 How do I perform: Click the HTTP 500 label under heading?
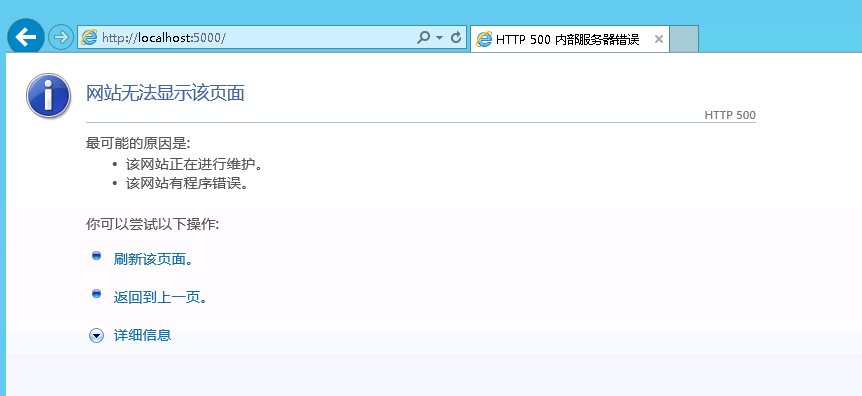pyautogui.click(x=730, y=115)
